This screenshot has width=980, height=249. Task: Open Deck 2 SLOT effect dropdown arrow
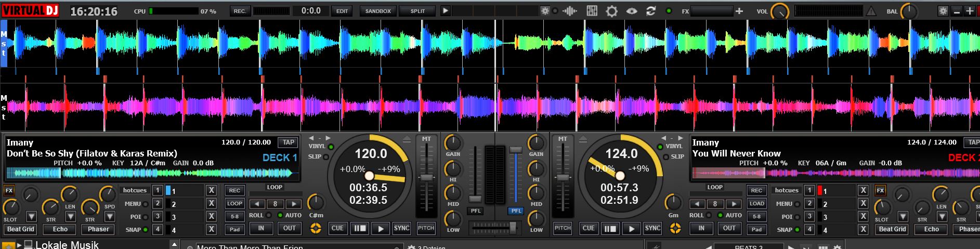[903, 216]
